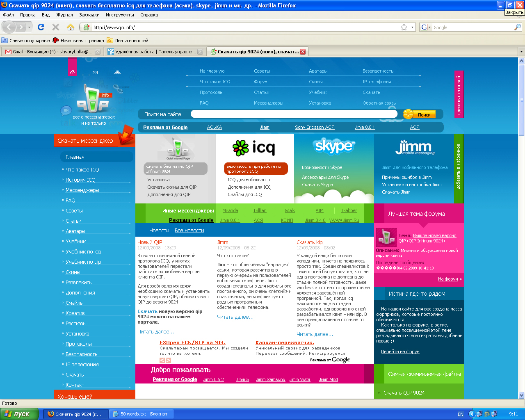The height and width of the screenshot is (420, 525).
Task: Open Что такое ICQ in the left sidebar
Action: tap(82, 169)
